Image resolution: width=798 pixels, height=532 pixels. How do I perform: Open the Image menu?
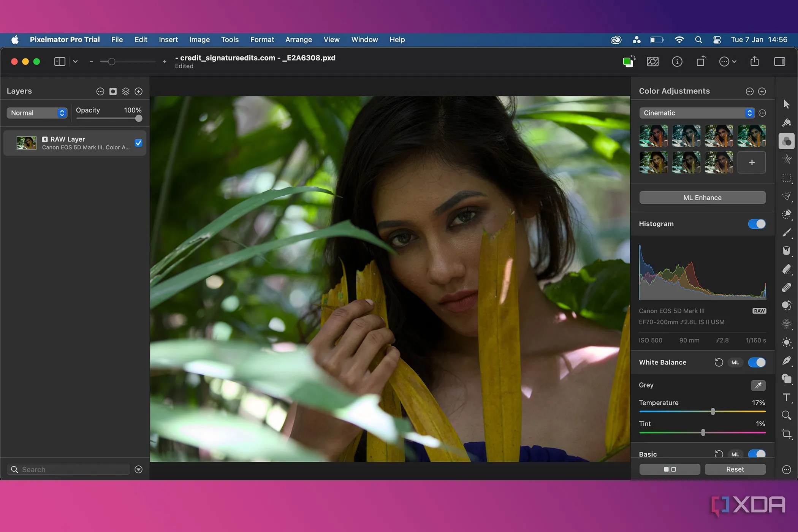(199, 40)
